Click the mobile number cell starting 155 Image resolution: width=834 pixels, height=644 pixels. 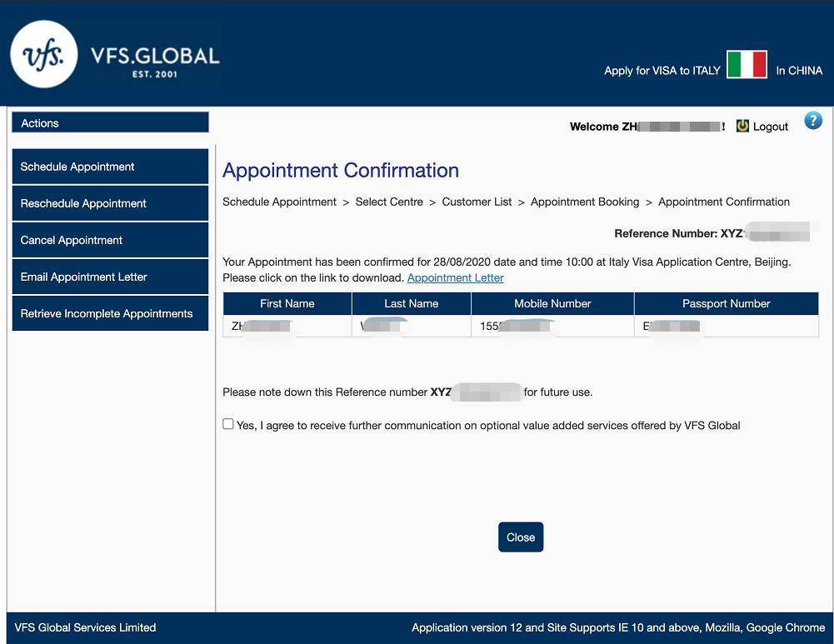552,326
